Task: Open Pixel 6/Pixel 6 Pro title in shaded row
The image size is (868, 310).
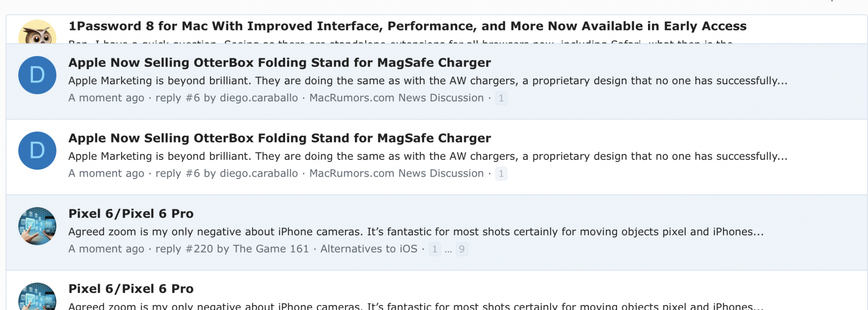Action: coord(131,214)
